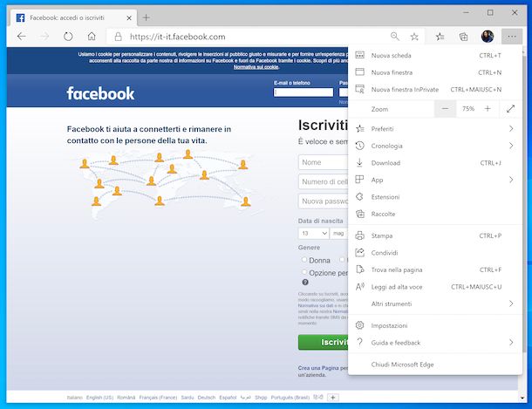This screenshot has height=409, width=532.
Task: Click the Raccolte icon in menu
Action: pyautogui.click(x=359, y=214)
